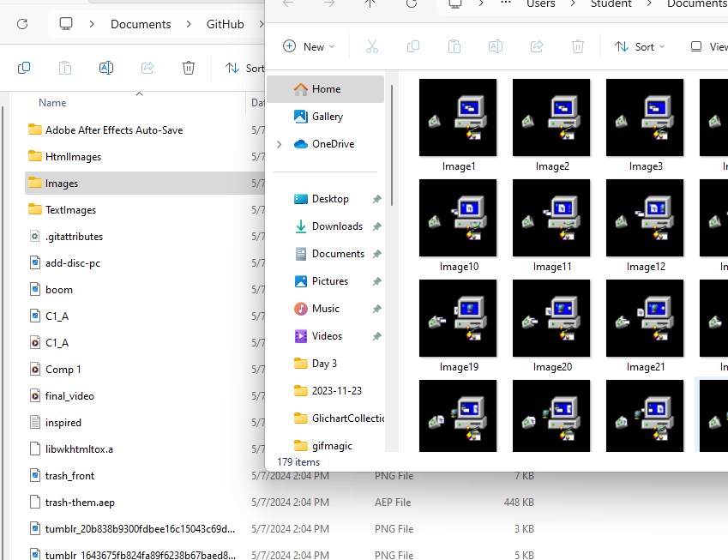Click the Refresh icon next to the address bar
Viewport: 728px width, 560px height.
coord(412,5)
